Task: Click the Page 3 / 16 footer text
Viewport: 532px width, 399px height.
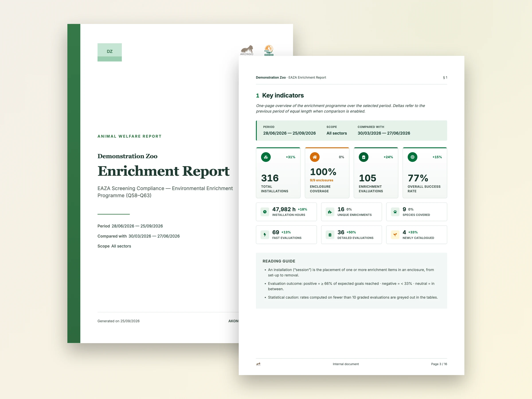Action: pos(439,364)
